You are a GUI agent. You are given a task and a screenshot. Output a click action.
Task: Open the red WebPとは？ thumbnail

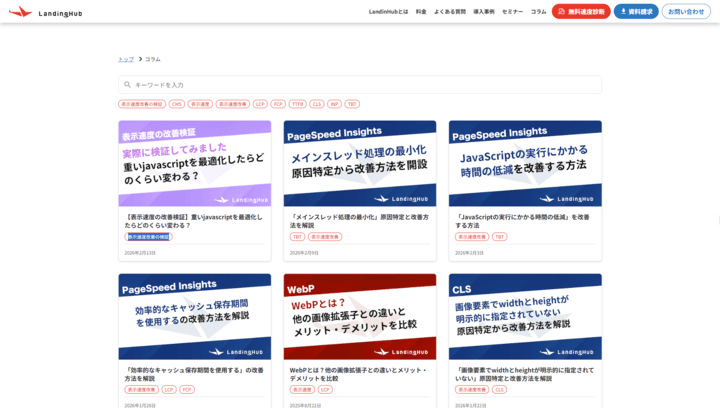360,317
